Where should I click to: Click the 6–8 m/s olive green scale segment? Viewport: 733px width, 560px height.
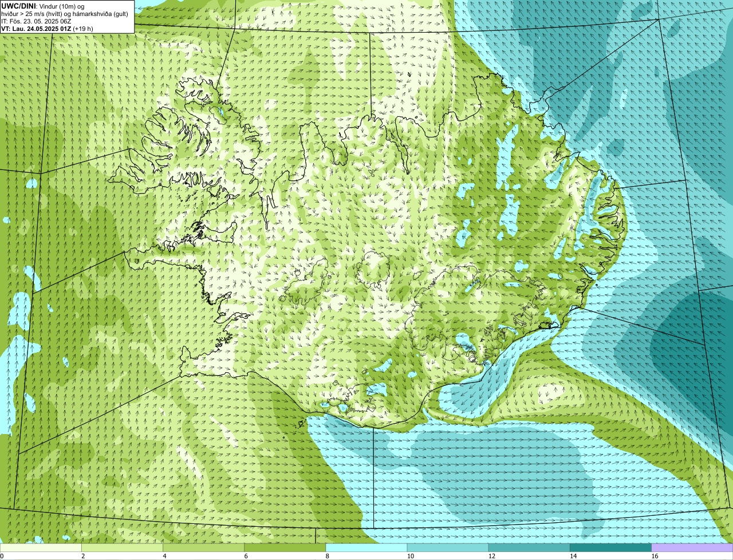pos(285,547)
